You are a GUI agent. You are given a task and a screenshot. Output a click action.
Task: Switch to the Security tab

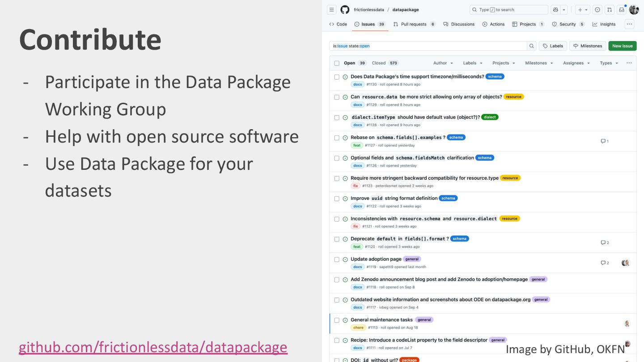click(568, 24)
